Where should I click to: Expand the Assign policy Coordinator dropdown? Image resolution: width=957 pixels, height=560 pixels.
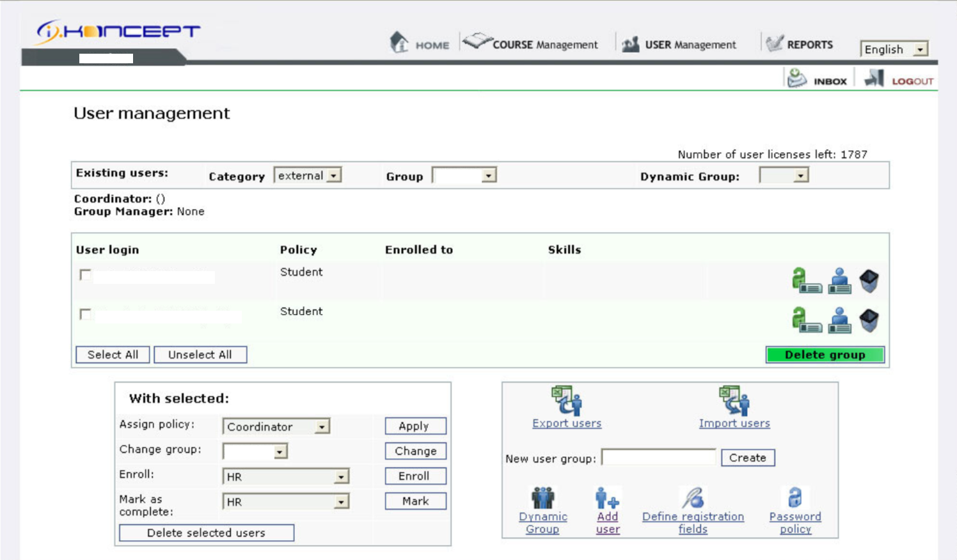[x=276, y=426]
